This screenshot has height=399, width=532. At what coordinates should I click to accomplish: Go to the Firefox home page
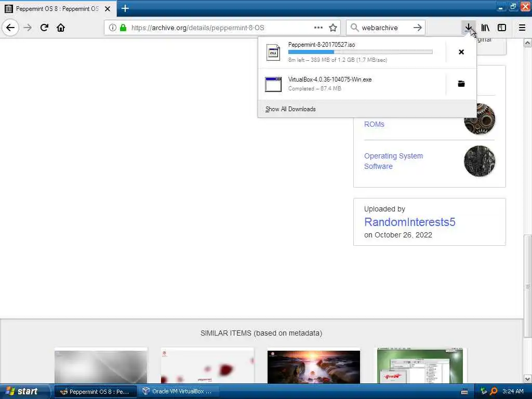click(61, 28)
